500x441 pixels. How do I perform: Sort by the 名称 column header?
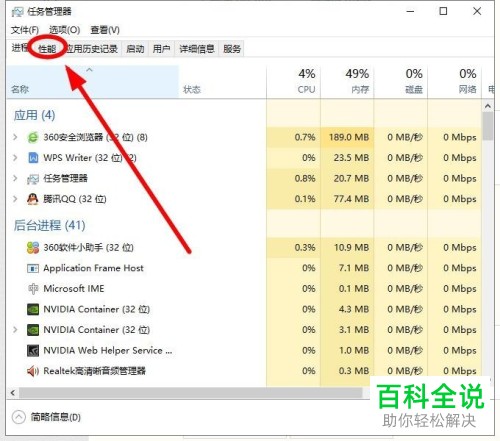[x=93, y=82]
